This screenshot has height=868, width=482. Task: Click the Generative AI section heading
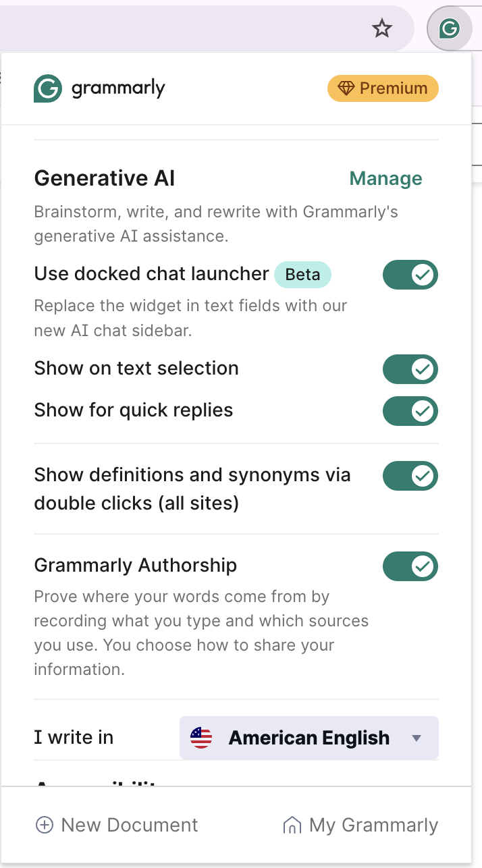[x=105, y=179]
